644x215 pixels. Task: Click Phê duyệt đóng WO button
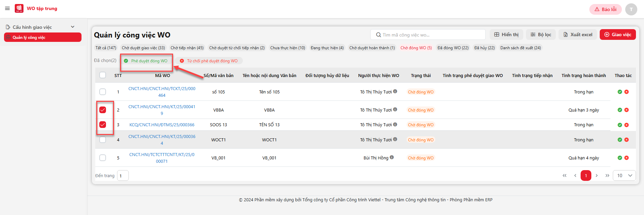(146, 61)
